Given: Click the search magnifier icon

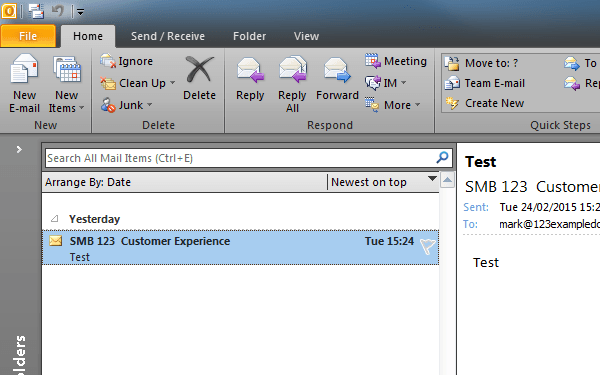Looking at the screenshot, I should [442, 157].
